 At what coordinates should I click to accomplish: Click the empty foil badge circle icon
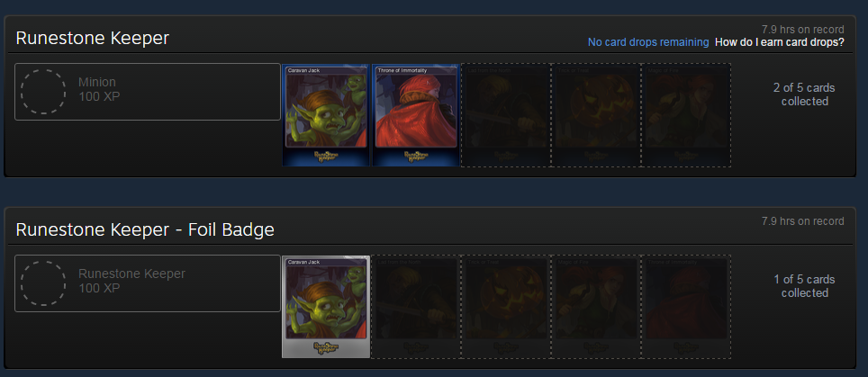point(43,283)
